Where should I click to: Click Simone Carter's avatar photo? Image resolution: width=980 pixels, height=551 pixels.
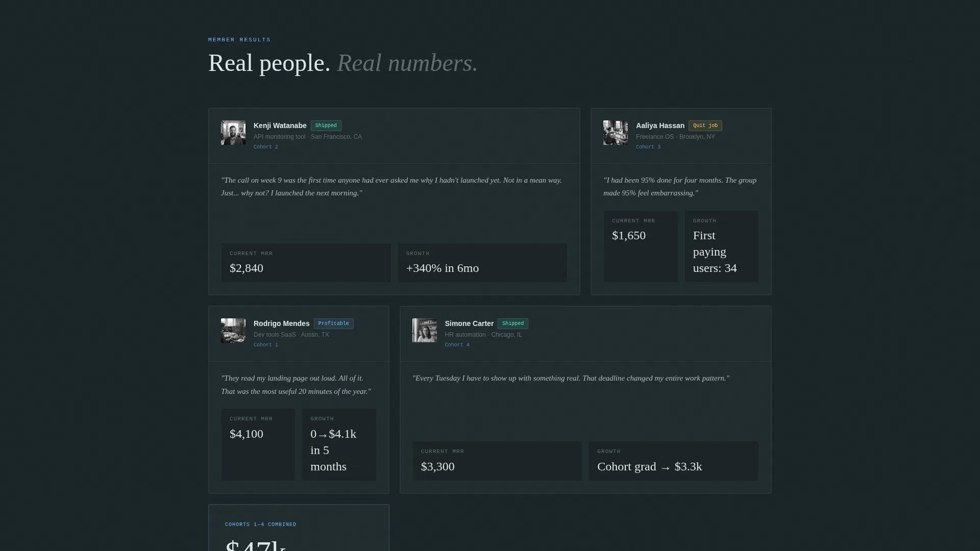point(425,331)
